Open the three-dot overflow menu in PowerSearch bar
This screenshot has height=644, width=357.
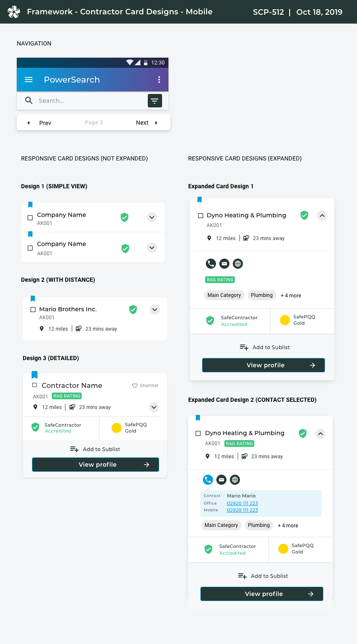coord(159,80)
